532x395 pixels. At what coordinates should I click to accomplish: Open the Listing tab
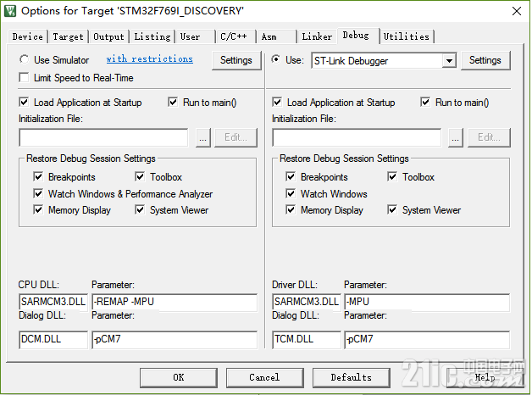pos(152,36)
